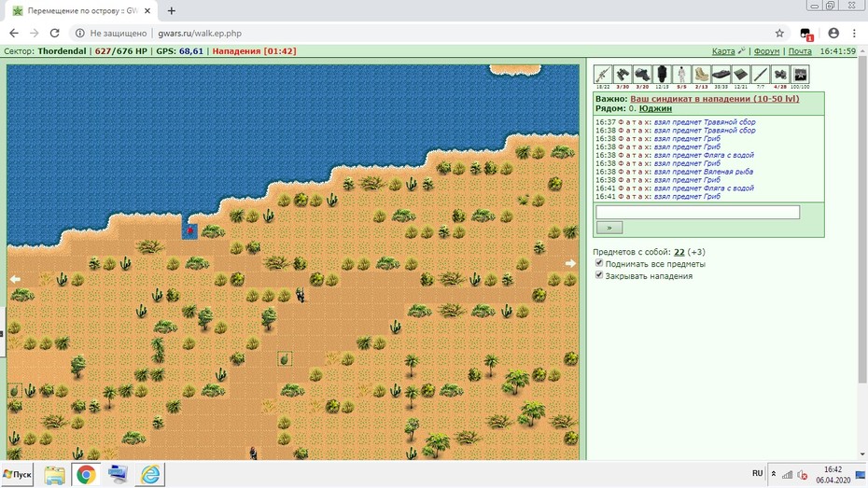This screenshot has height=488, width=868.
Task: Open the Карта link
Action: click(723, 51)
